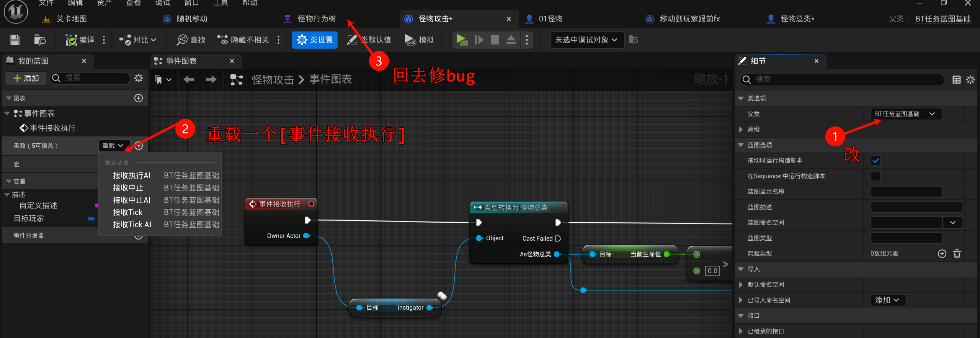Screen dimensions: 980x338
Task: Enable 在Sequencer中运行构造脚本 checkbox
Action: pyautogui.click(x=875, y=176)
